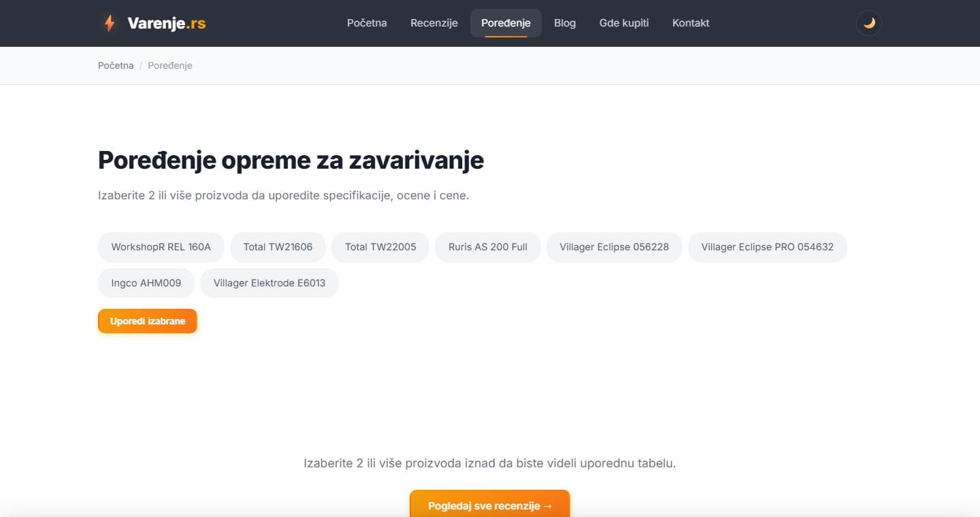
Task: Select Villager Elektrode E6013 chip
Action: tap(269, 283)
